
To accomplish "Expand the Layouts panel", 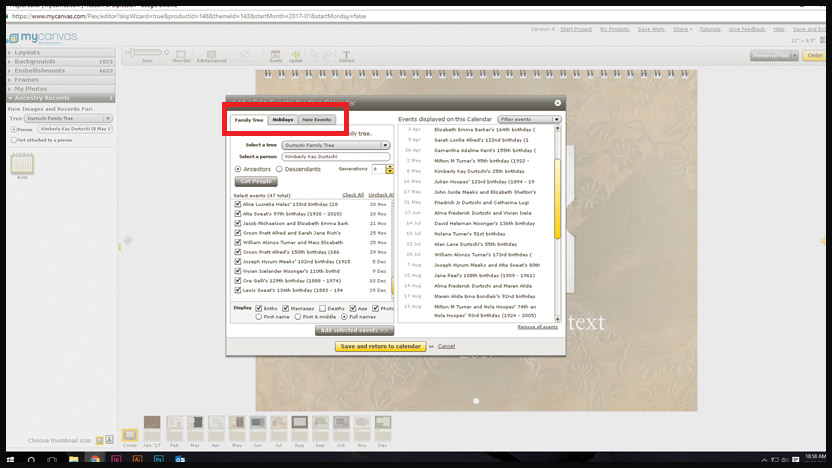I will coord(60,53).
